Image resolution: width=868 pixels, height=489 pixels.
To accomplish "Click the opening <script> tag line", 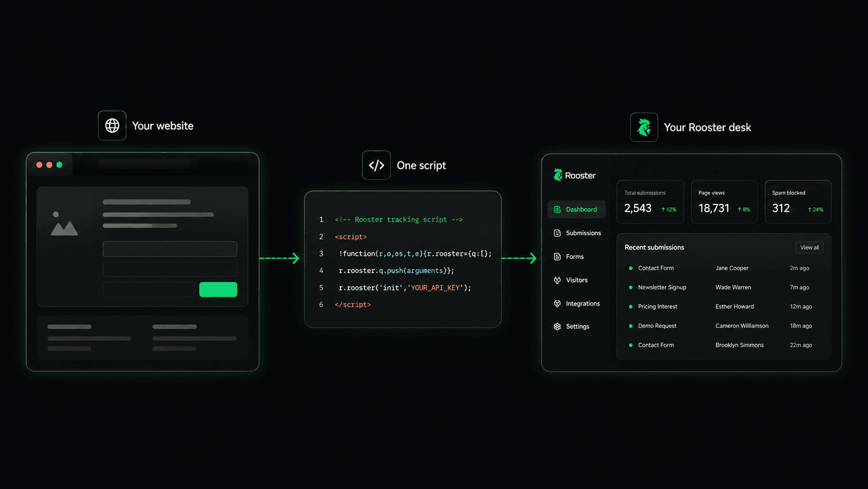I will 351,237.
